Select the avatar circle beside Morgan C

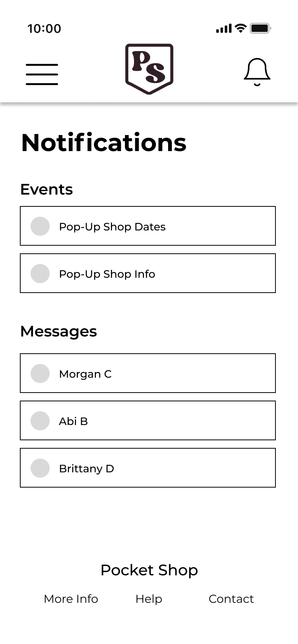(x=40, y=374)
